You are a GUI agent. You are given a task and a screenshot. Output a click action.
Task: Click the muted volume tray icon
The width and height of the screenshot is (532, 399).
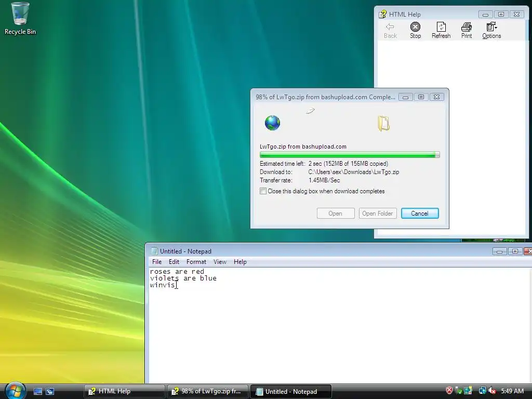pyautogui.click(x=492, y=391)
